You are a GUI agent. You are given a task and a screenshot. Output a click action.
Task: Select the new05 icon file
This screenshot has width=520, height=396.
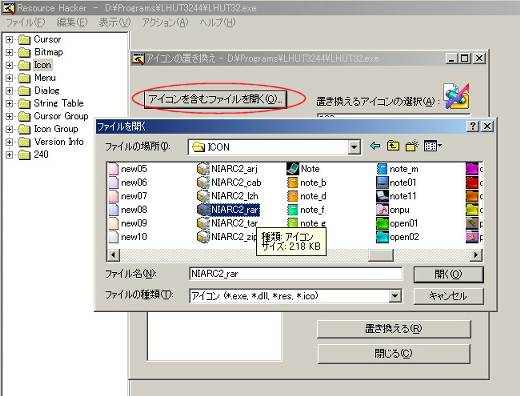tap(128, 169)
